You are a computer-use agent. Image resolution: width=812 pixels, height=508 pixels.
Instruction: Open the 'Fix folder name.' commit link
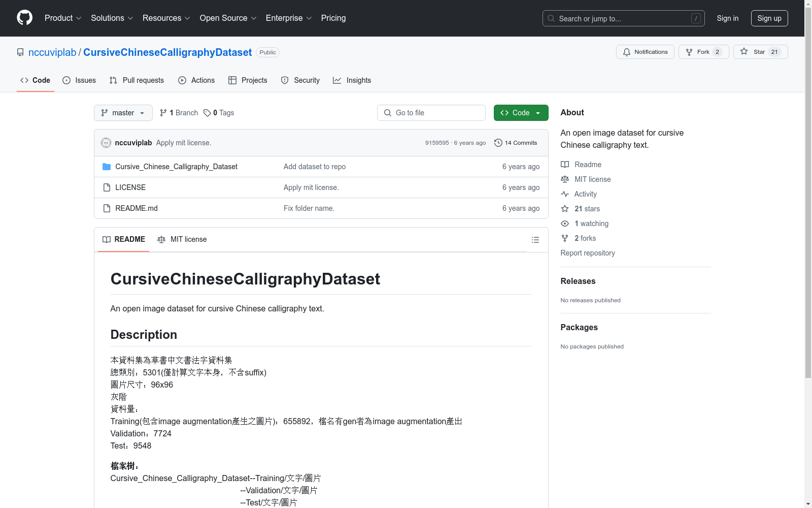coord(309,208)
